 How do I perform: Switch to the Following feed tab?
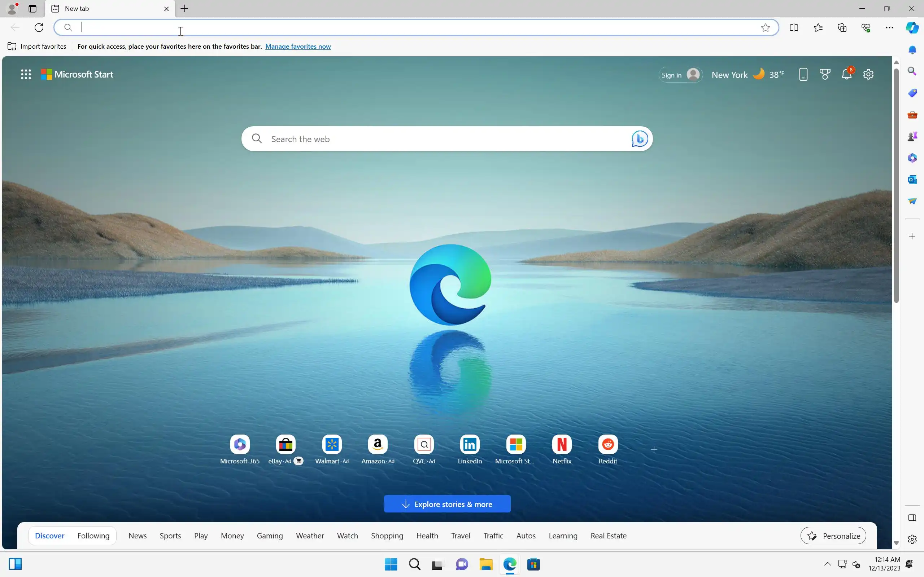coord(93,536)
